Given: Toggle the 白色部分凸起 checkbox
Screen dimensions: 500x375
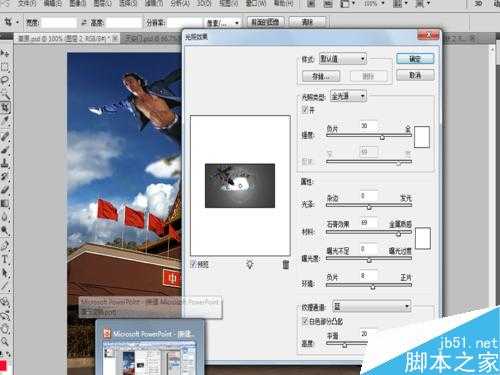Looking at the screenshot, I should coord(305,321).
